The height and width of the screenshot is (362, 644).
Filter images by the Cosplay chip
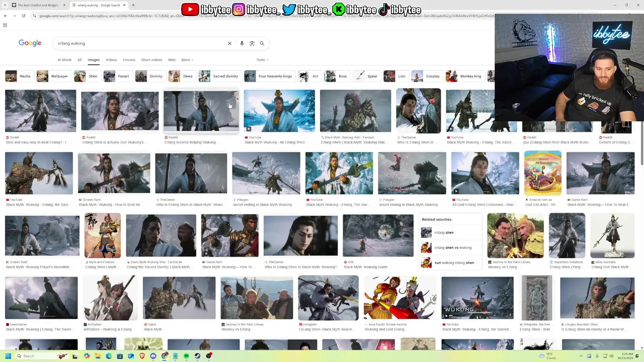click(426, 76)
